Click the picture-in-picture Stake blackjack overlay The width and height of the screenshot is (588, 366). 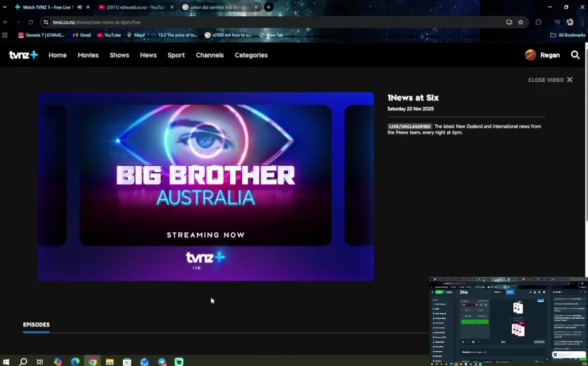(x=509, y=321)
